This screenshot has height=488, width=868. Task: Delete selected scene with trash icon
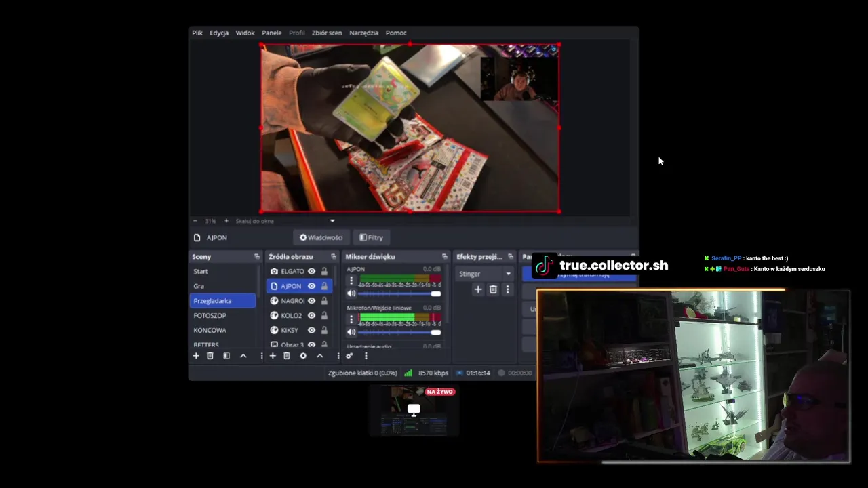210,356
